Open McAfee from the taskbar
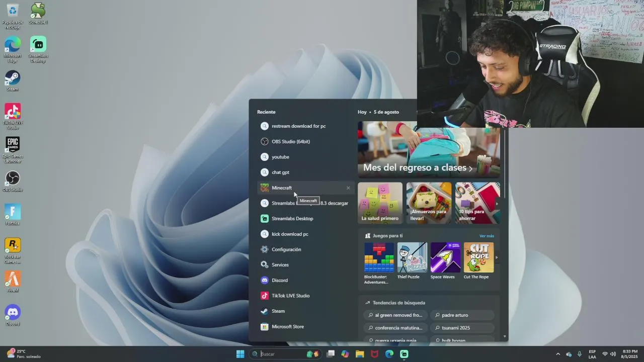644x362 pixels. click(374, 354)
